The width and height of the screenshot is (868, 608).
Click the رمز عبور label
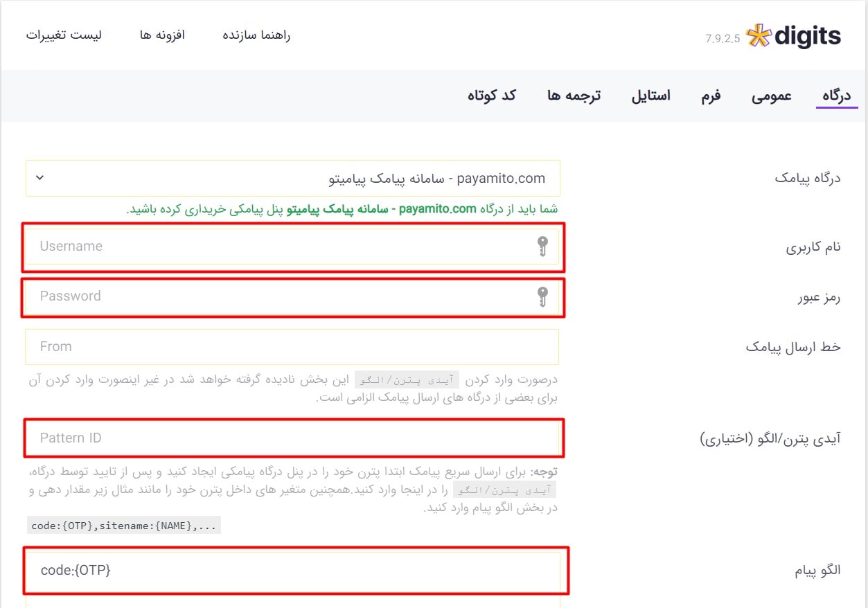pyautogui.click(x=818, y=297)
